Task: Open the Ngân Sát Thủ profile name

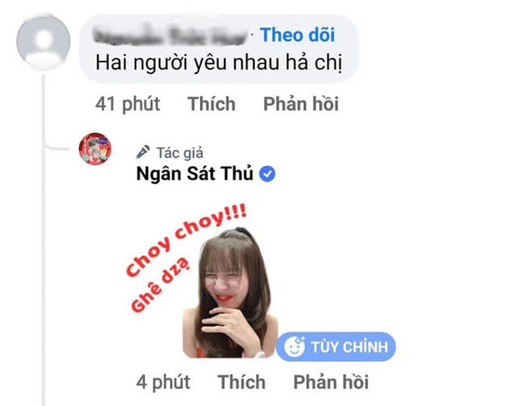Action: pos(195,173)
